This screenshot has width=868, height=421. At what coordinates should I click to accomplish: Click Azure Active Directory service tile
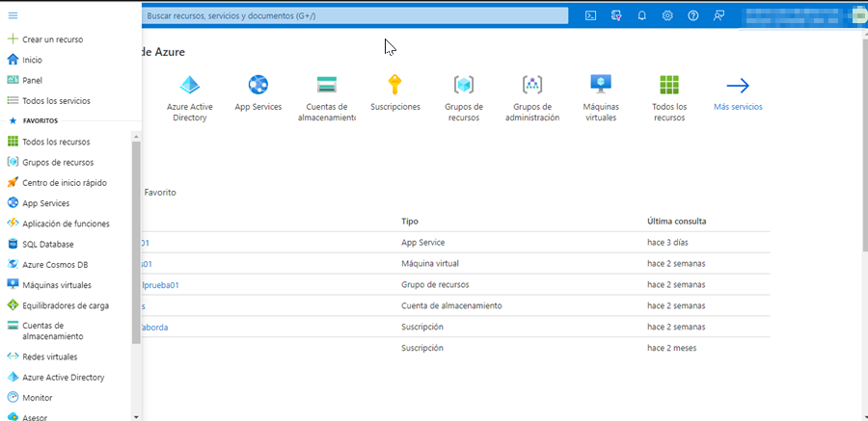tap(189, 98)
